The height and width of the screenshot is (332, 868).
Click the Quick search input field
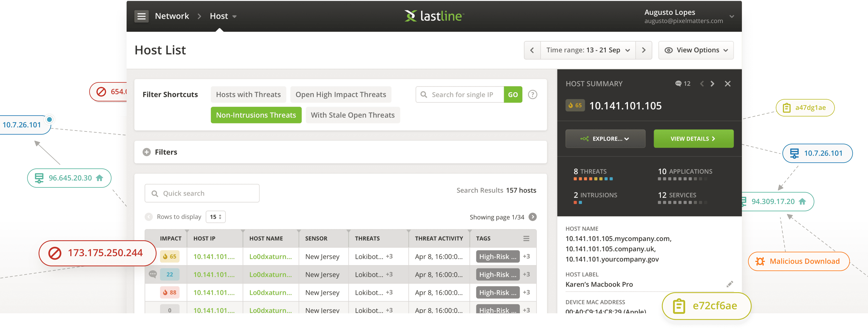click(202, 193)
